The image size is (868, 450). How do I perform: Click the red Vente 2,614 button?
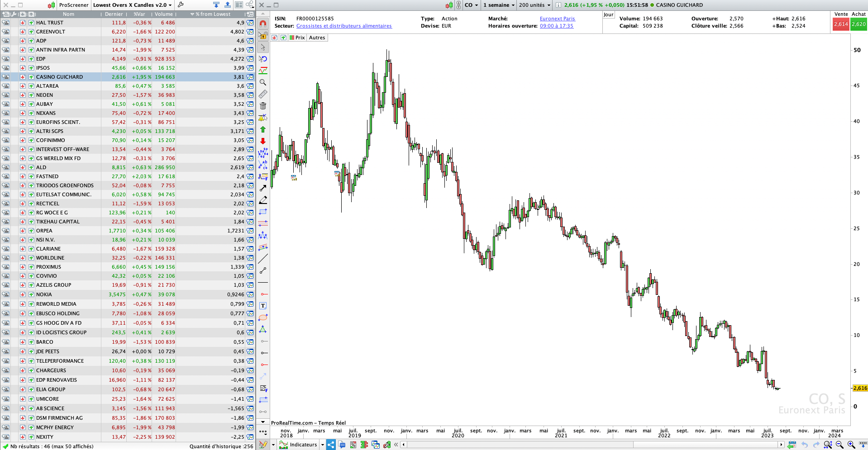tap(841, 24)
